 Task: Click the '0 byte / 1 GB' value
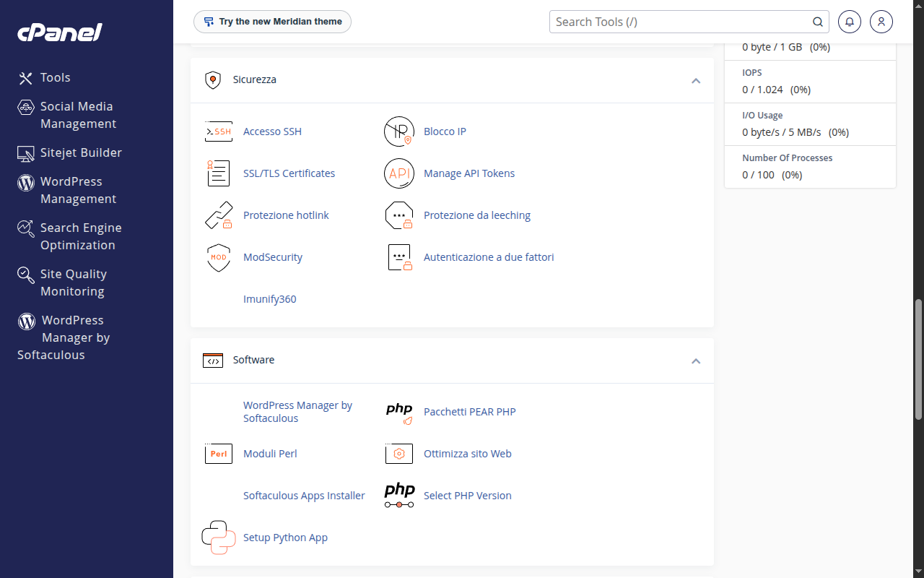point(772,47)
